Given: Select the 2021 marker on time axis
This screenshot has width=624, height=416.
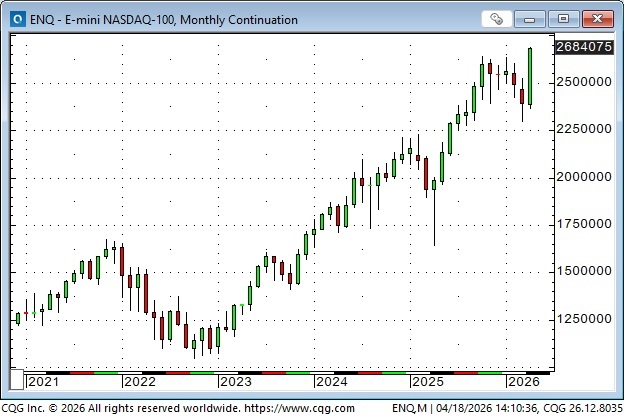Looking at the screenshot, I should 44,381.
